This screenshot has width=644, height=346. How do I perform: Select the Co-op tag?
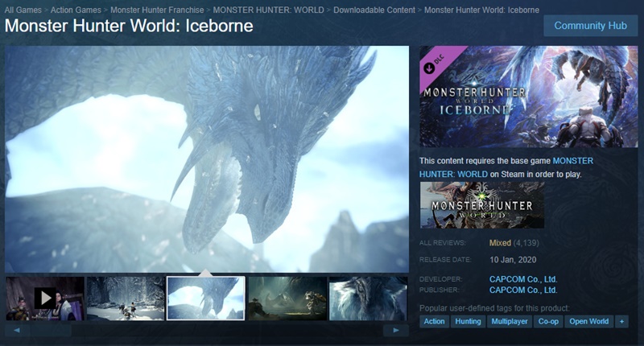point(548,321)
